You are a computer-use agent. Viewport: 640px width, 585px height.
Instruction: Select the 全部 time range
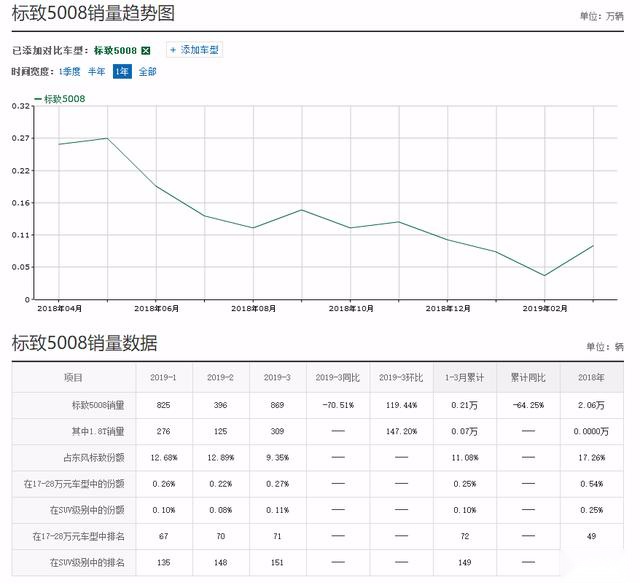coord(147,72)
